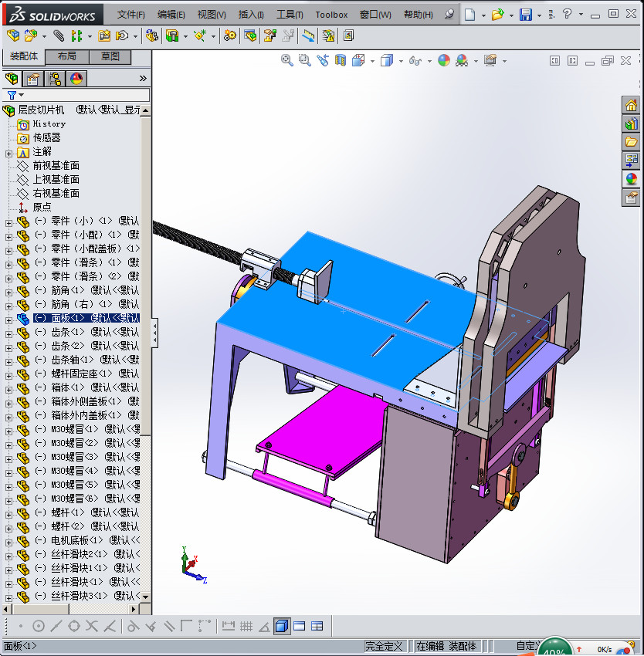
Task: Select the DisplayManager tab icon
Action: [76, 79]
